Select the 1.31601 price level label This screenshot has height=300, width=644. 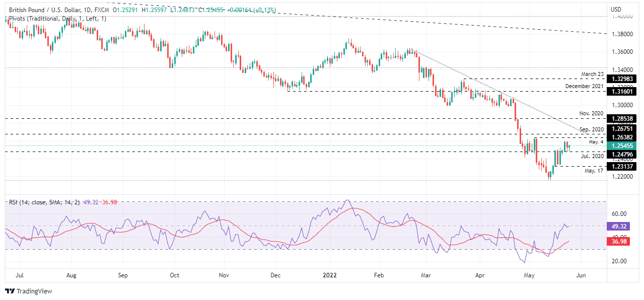pos(623,92)
